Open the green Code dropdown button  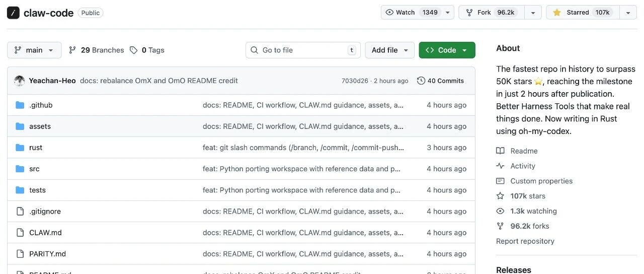(447, 50)
